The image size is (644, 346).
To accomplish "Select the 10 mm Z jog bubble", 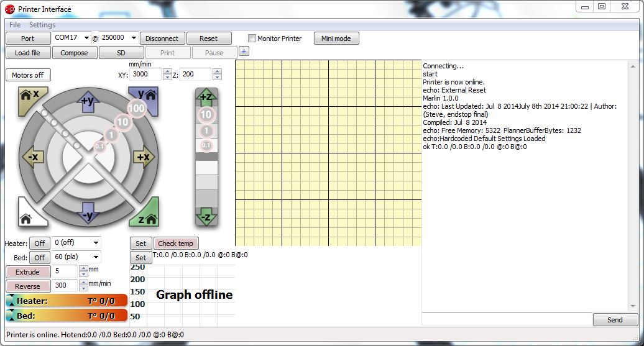I will [206, 115].
